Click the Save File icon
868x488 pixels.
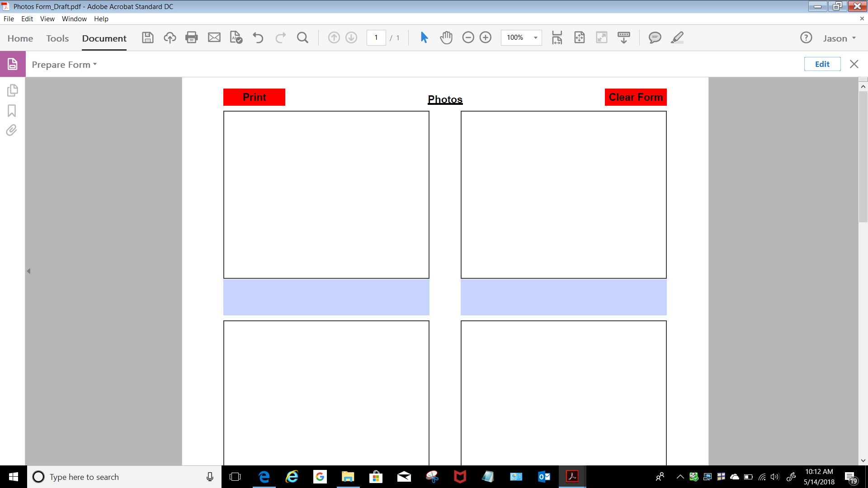[x=147, y=38]
